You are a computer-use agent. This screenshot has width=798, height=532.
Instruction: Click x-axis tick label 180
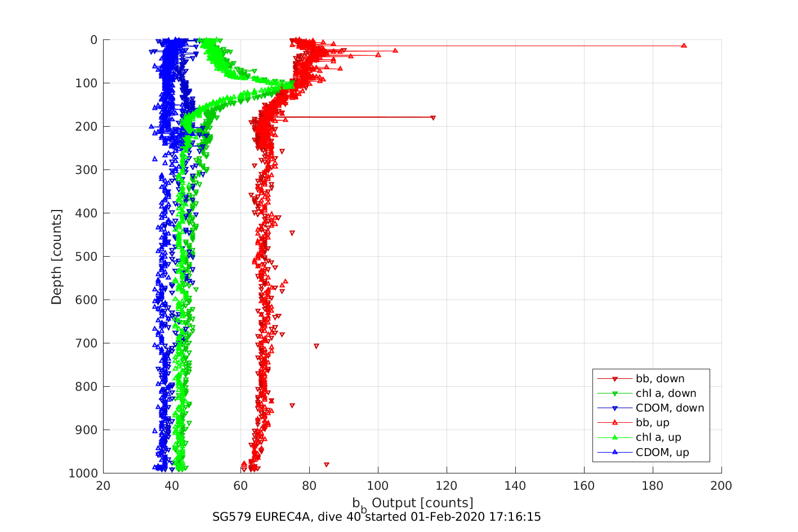click(x=653, y=486)
